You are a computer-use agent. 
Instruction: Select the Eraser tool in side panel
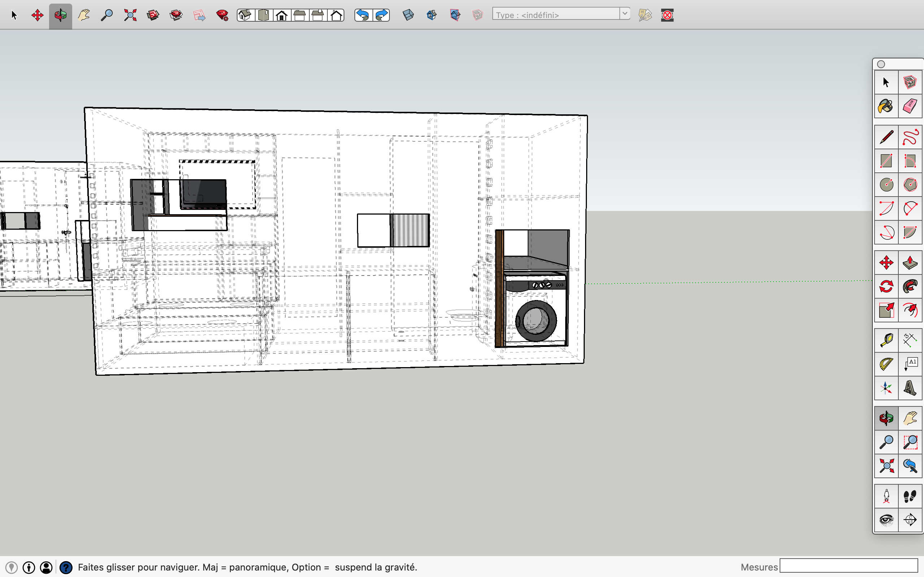[x=910, y=106]
